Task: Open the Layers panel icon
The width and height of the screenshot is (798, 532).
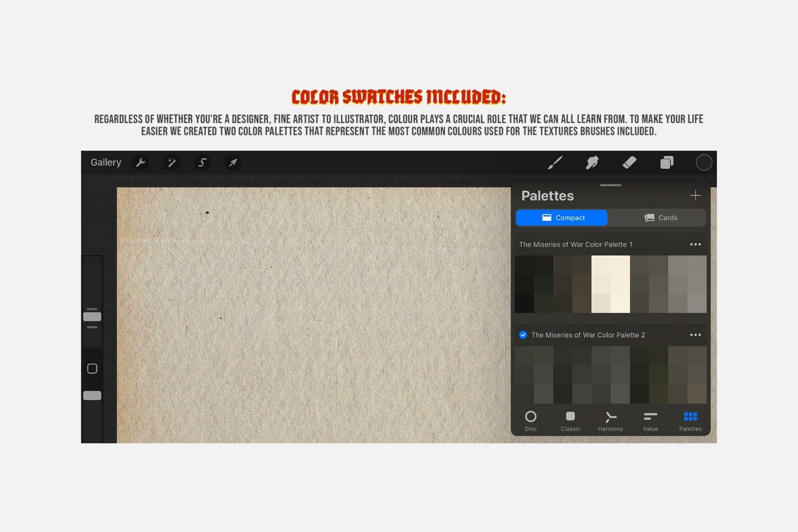Action: (x=667, y=162)
